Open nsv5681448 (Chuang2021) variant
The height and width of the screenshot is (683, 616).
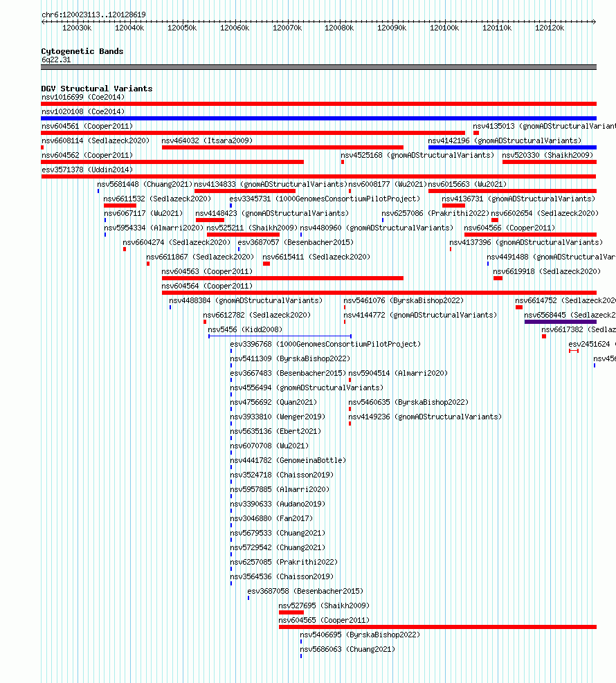click(145, 184)
